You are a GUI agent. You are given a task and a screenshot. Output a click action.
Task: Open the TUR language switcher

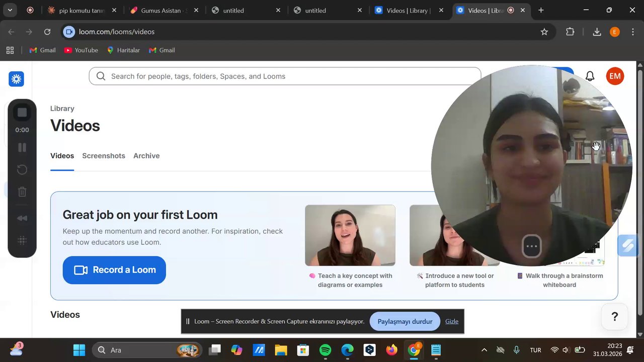click(535, 350)
